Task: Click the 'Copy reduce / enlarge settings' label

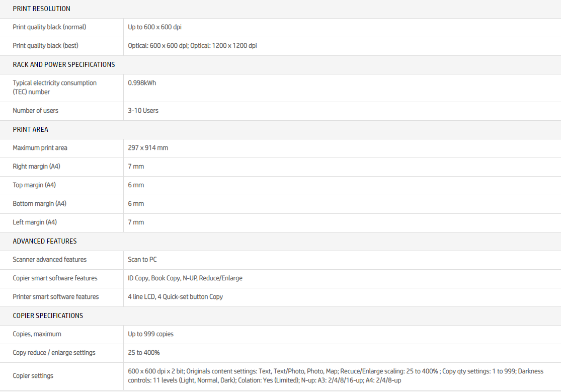Action: (x=54, y=353)
